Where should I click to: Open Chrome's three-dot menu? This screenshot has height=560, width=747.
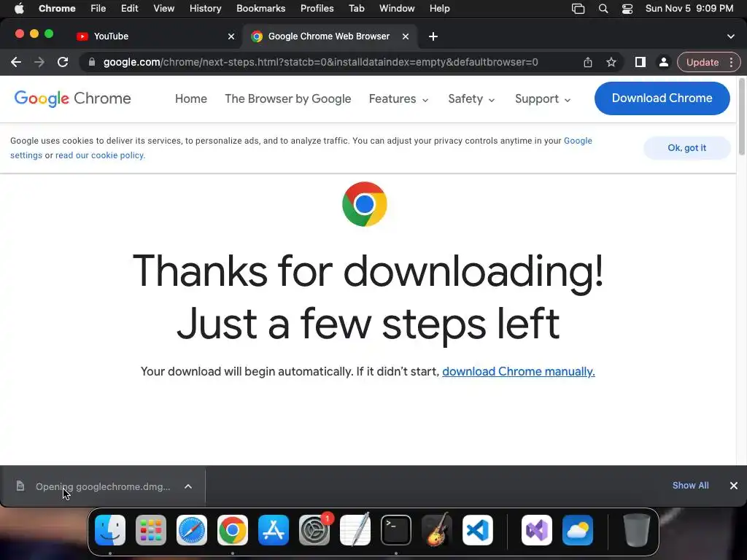click(731, 62)
